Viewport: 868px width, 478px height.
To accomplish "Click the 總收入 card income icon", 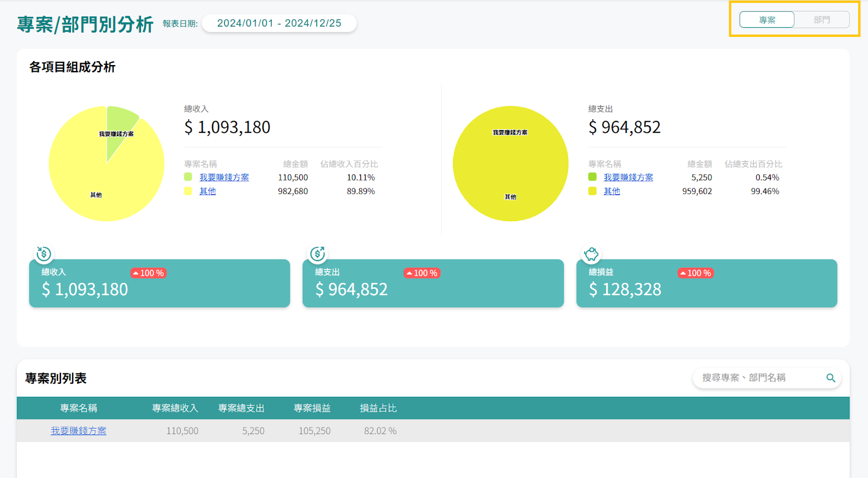I will tap(44, 254).
